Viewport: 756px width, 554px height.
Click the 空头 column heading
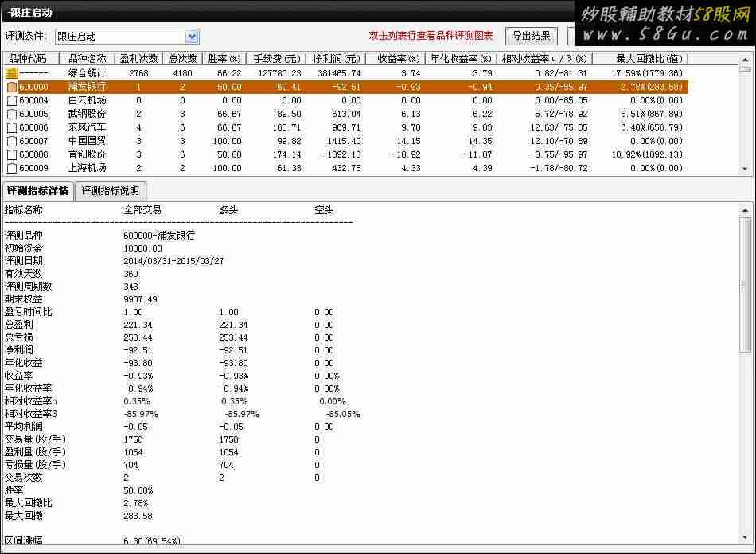click(324, 210)
